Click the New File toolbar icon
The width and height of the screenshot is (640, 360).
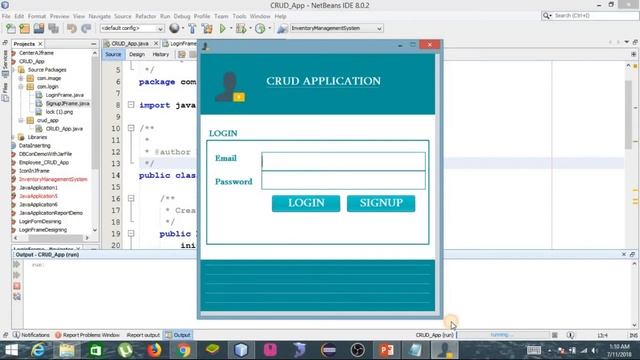[x=11, y=28]
